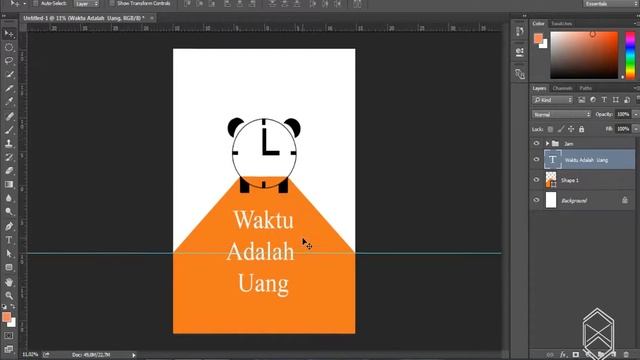Click the shape layers filter icon
Image resolution: width=640 pixels, height=360 pixels.
[616, 100]
